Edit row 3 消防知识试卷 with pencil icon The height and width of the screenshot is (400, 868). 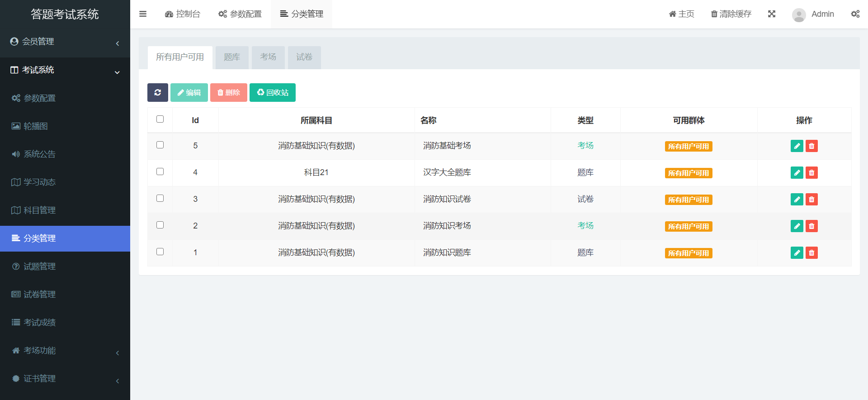coord(797,200)
